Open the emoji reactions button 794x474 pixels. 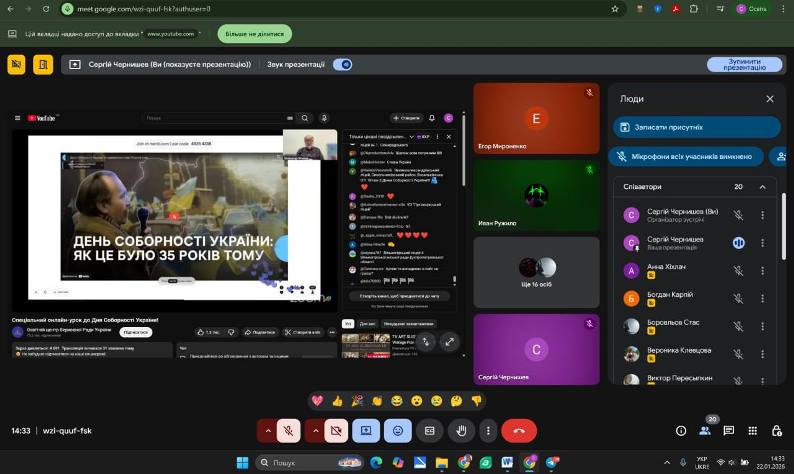(x=398, y=431)
